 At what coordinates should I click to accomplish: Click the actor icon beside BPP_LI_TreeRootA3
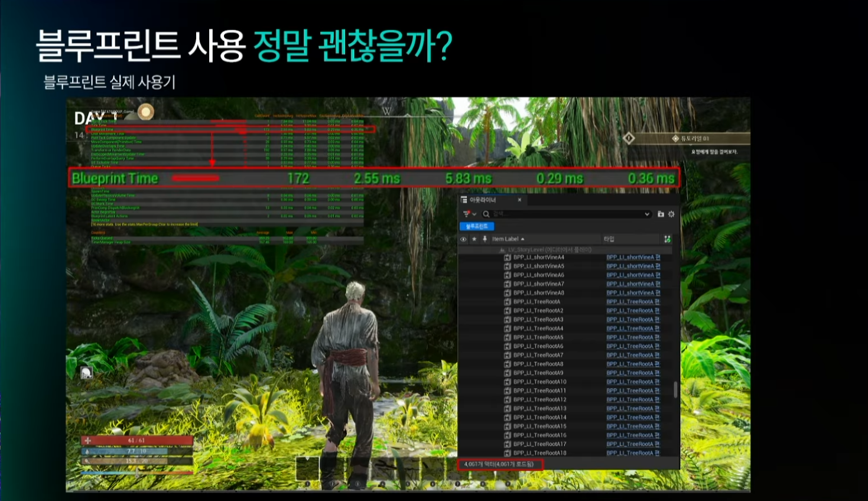click(x=507, y=320)
